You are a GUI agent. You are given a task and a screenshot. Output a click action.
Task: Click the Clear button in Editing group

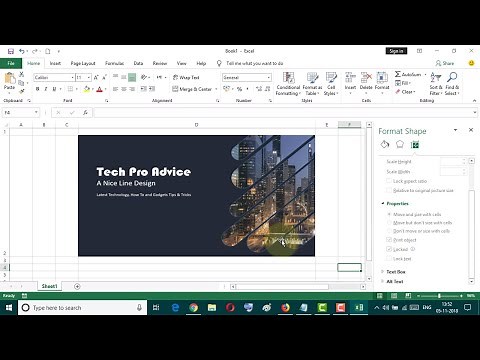point(405,92)
